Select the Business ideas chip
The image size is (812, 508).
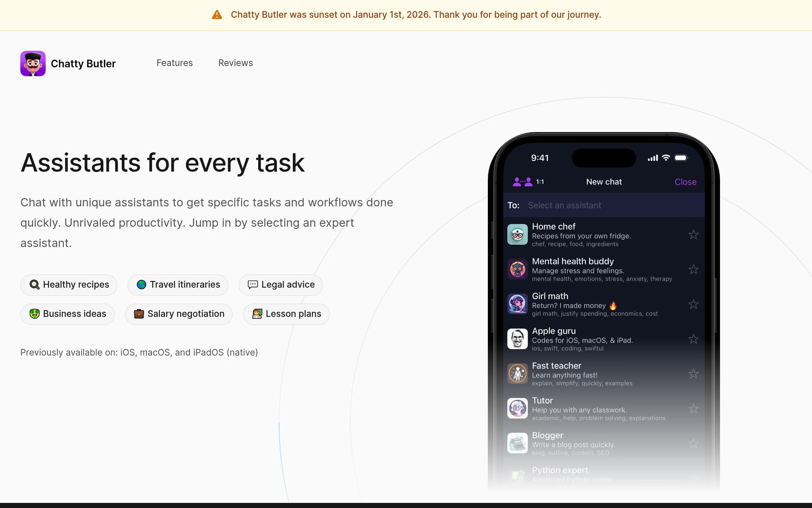[68, 314]
